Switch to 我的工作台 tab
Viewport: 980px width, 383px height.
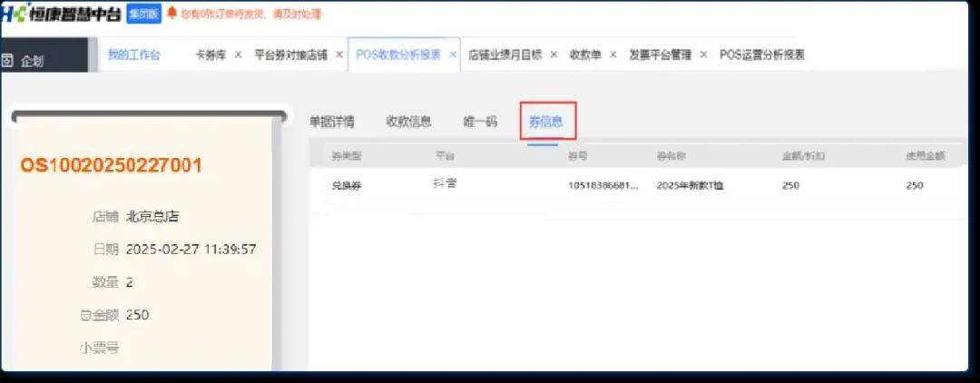133,54
